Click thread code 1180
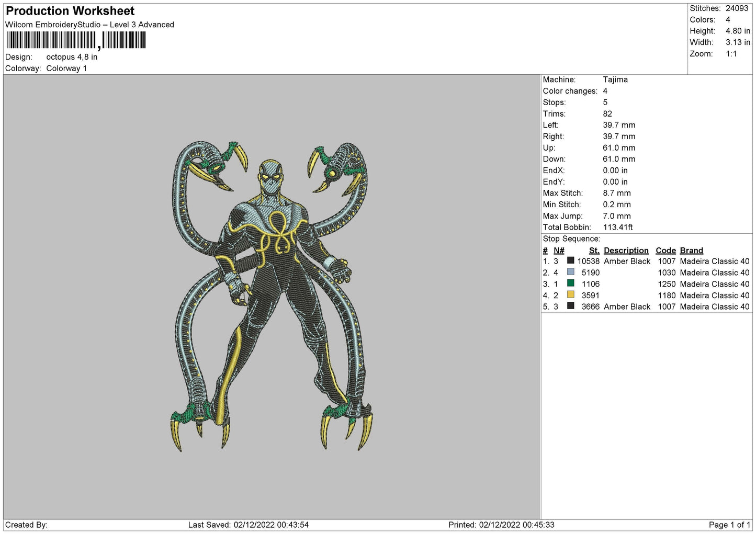 pyautogui.click(x=667, y=296)
